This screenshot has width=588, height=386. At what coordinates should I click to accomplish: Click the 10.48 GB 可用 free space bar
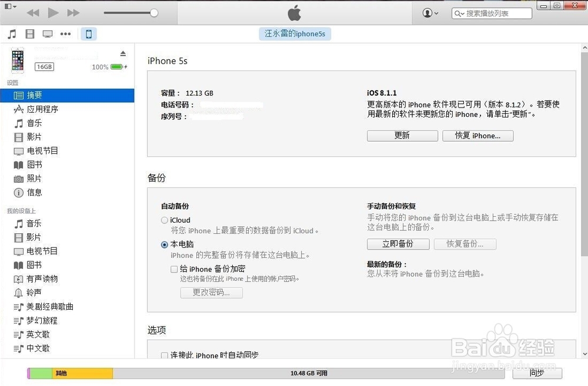(x=308, y=373)
